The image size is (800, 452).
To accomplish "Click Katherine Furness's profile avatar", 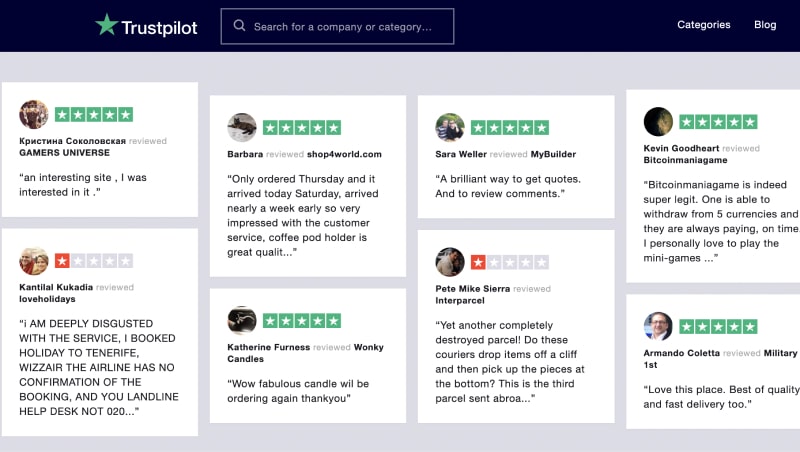I will coord(242,320).
